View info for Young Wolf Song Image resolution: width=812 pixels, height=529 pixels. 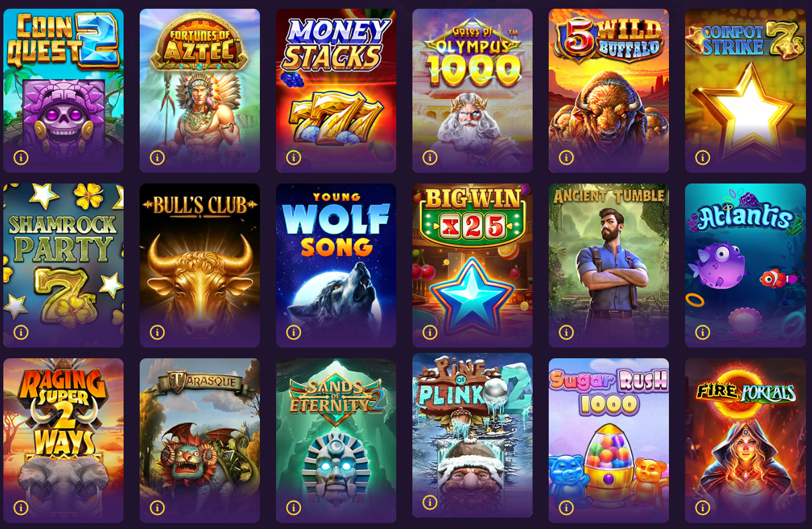294,332
